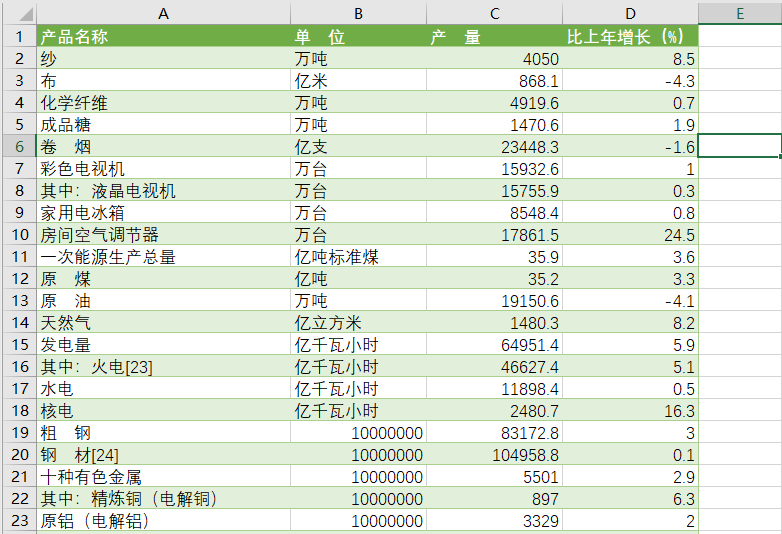Select the cell containing 房间空气调节器
The image size is (782, 534).
pyautogui.click(x=164, y=234)
